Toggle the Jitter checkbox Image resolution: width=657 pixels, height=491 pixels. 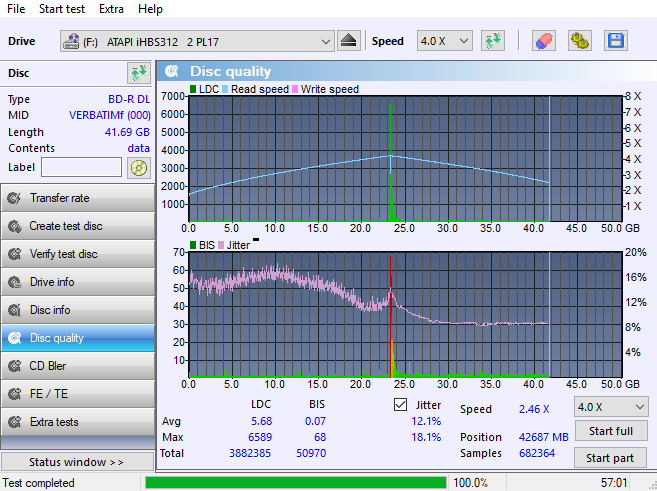pyautogui.click(x=400, y=405)
